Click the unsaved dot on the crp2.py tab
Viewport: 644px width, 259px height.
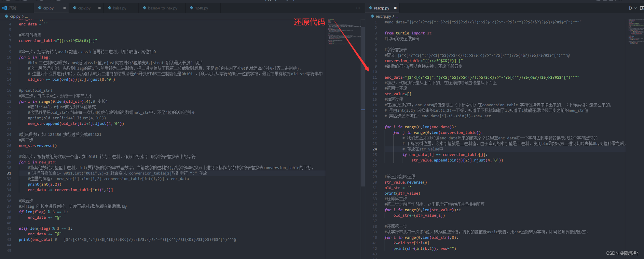(x=99, y=8)
